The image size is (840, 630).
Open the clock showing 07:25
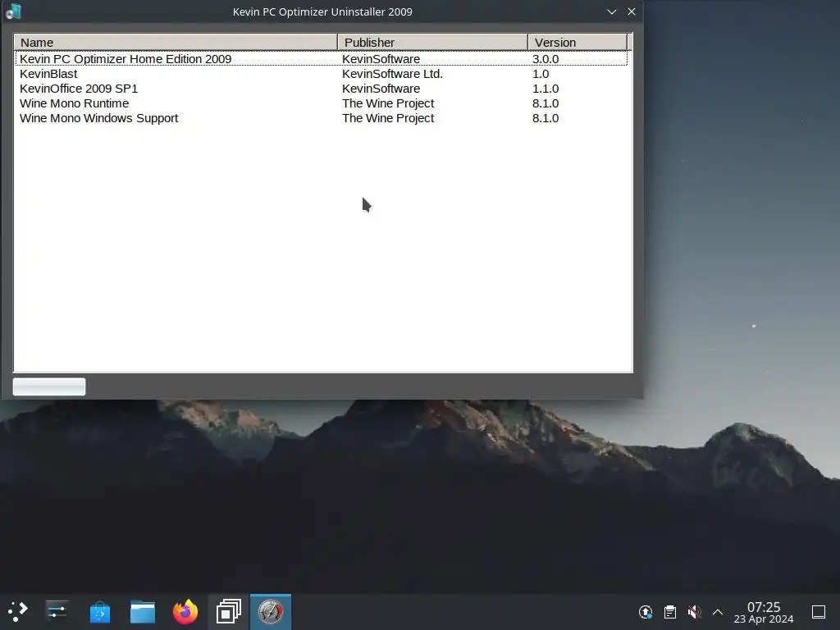coord(764,612)
